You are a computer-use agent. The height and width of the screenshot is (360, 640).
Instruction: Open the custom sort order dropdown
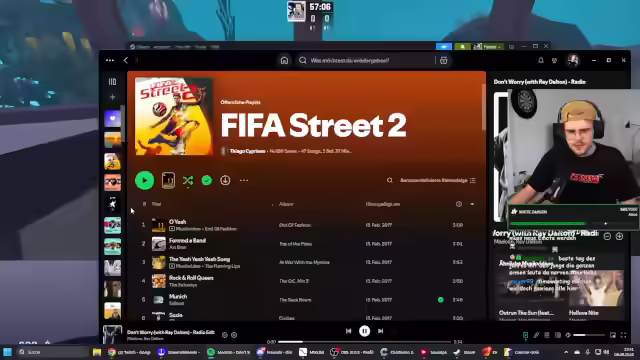(438, 180)
